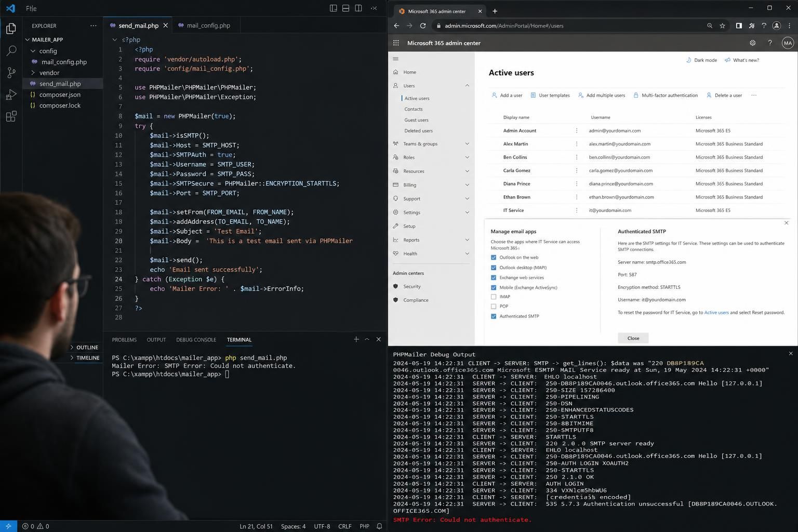The width and height of the screenshot is (798, 532).
Task: Open the OUTPUT panel tab
Action: (156, 340)
